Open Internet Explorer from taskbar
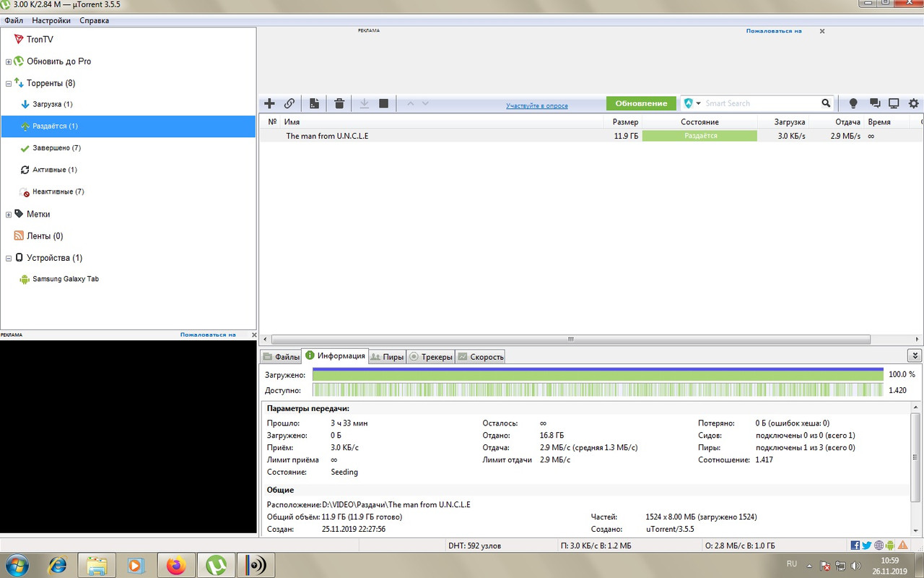 pyautogui.click(x=58, y=565)
